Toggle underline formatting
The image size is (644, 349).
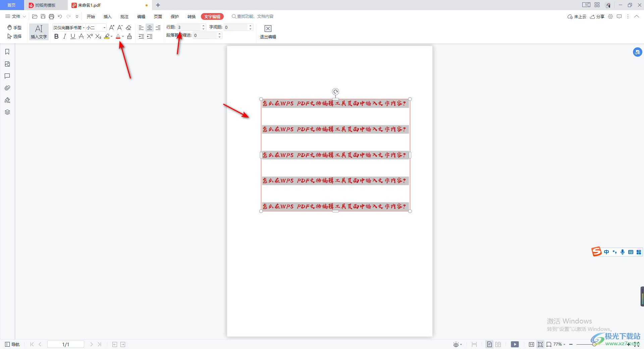(73, 36)
